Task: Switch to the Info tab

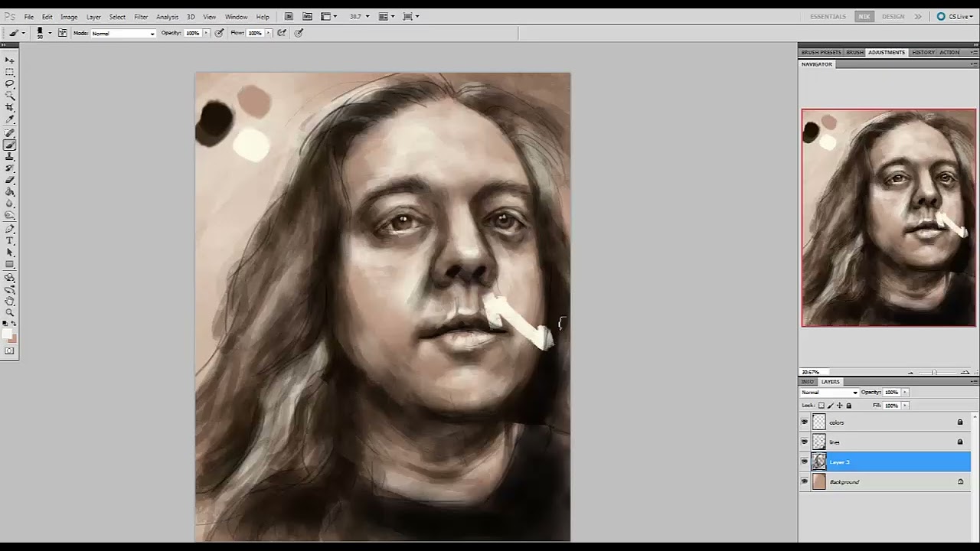Action: pos(808,381)
